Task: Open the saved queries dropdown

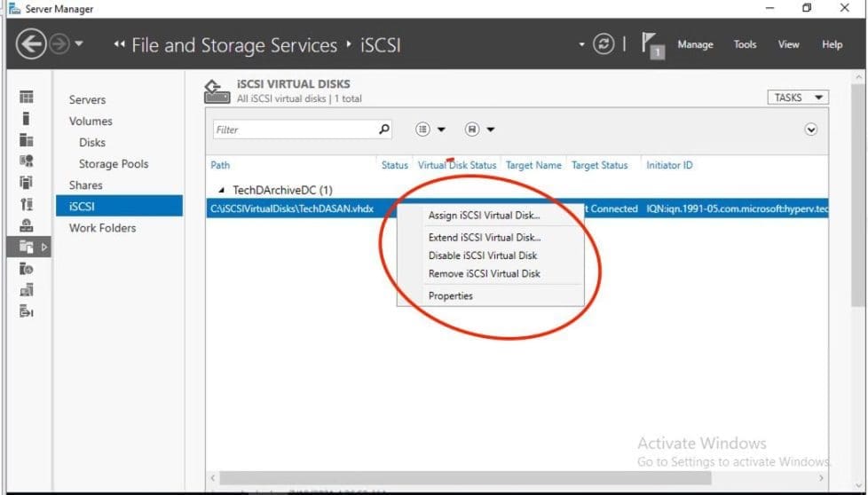Action: [479, 130]
